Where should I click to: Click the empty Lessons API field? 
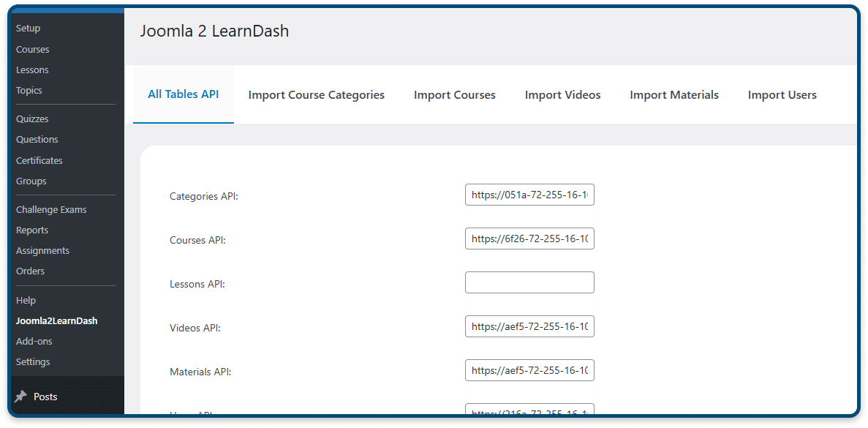[529, 282]
